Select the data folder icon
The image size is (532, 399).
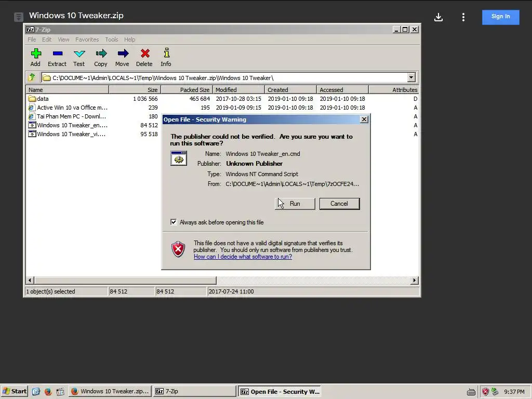pos(32,99)
